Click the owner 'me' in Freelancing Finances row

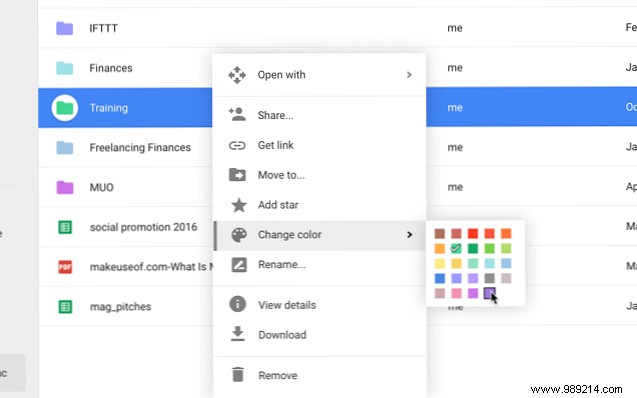click(455, 147)
